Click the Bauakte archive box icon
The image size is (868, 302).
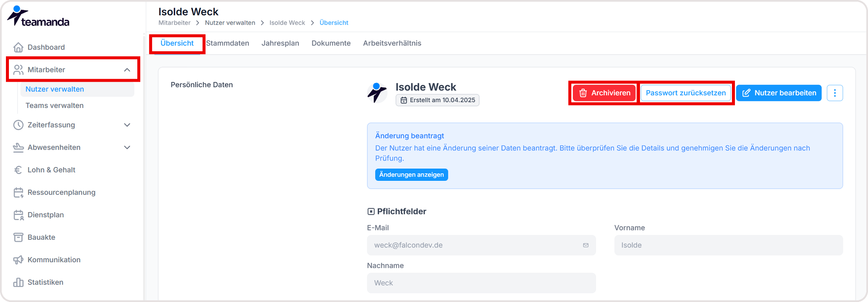(x=18, y=237)
